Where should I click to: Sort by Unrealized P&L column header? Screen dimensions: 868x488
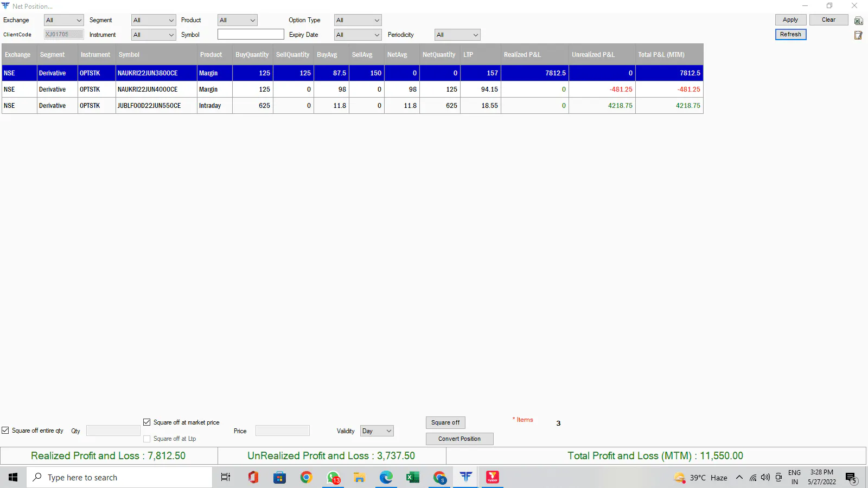(x=602, y=55)
